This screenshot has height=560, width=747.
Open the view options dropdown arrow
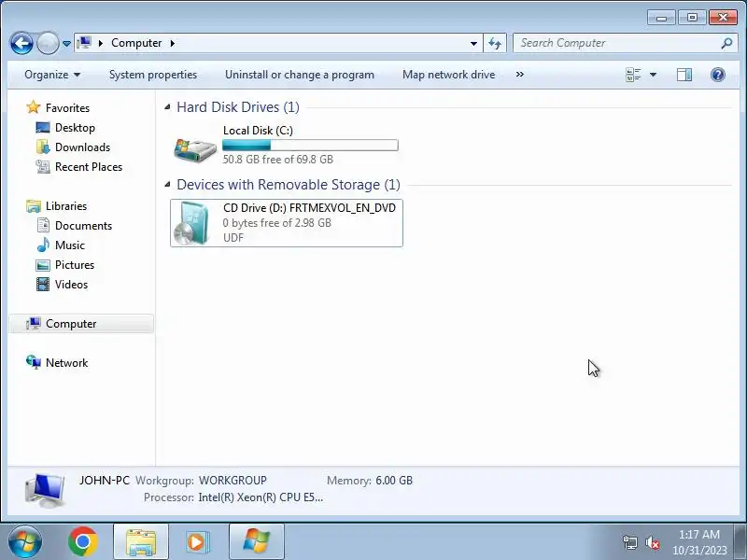(653, 75)
